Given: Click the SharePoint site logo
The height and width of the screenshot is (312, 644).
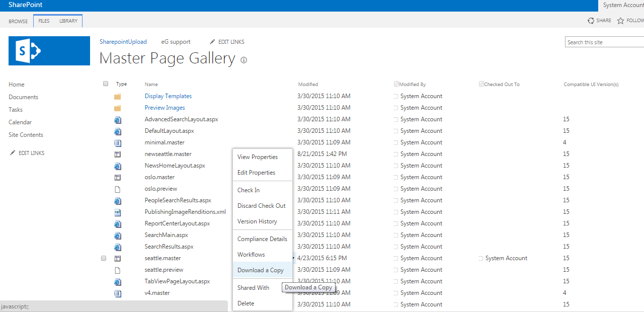Looking at the screenshot, I should point(49,51).
